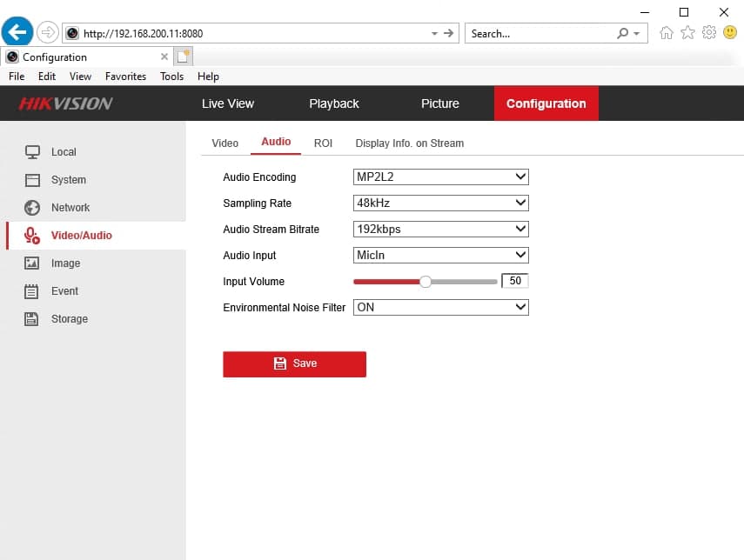Expand the Audio Stream Bitrate dropdown
The image size is (744, 560).
tap(440, 230)
